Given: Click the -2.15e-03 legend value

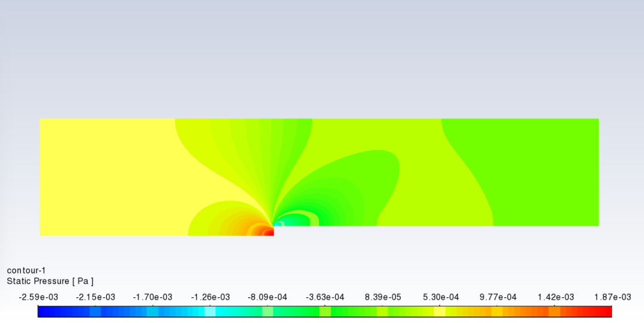Looking at the screenshot, I should click(x=95, y=297).
